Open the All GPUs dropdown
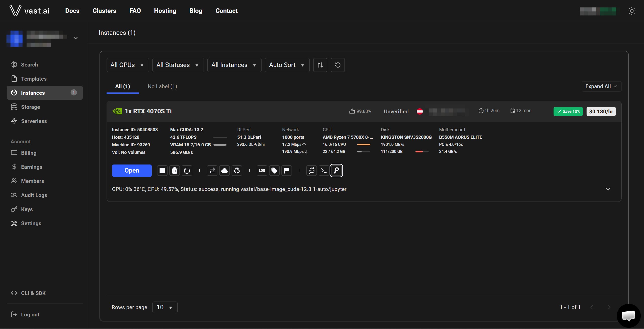The image size is (644, 329). click(x=127, y=65)
